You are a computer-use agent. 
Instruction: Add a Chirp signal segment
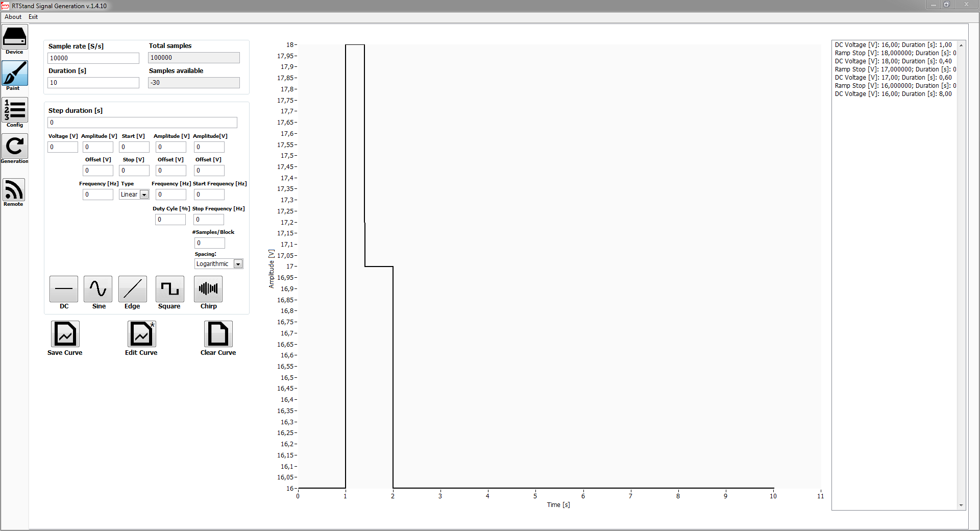[x=208, y=289]
